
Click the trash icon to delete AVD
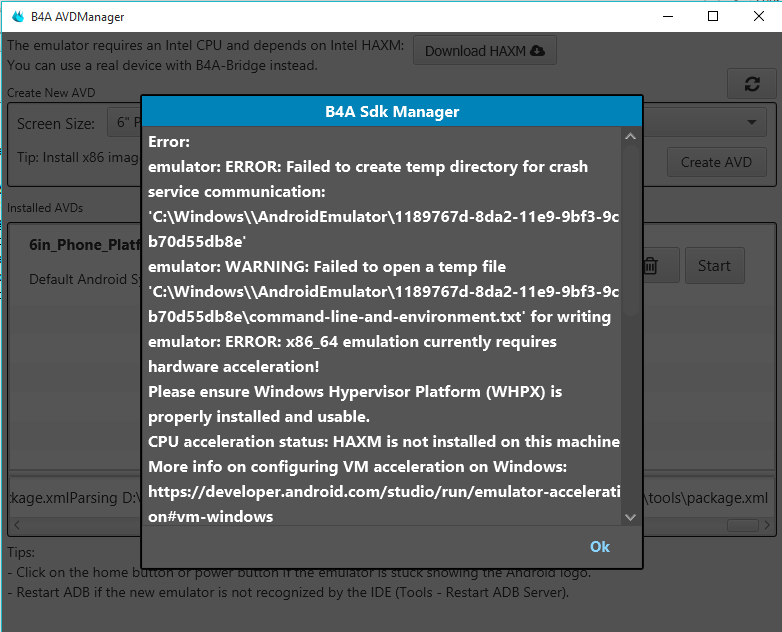pyautogui.click(x=650, y=265)
